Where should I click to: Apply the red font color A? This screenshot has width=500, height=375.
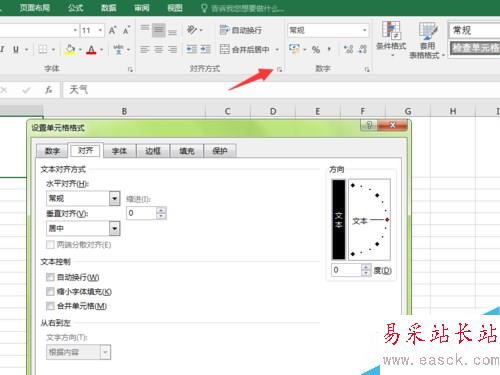(91, 50)
